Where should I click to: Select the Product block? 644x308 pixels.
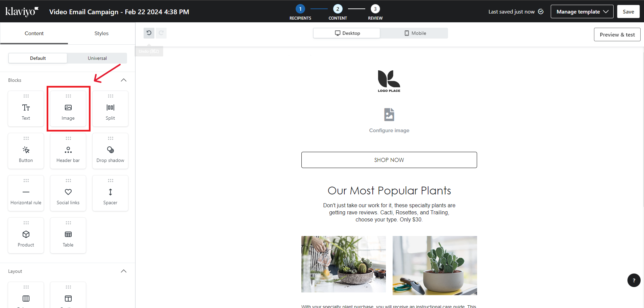point(26,235)
